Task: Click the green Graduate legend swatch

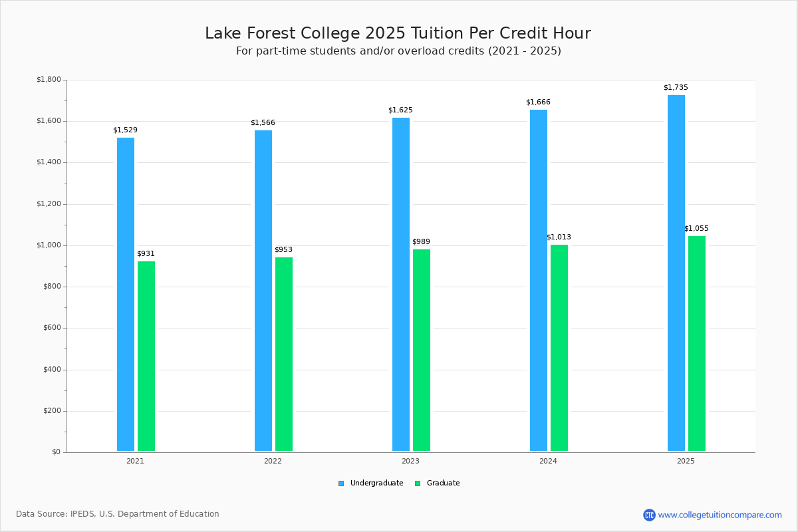Action: 418,483
